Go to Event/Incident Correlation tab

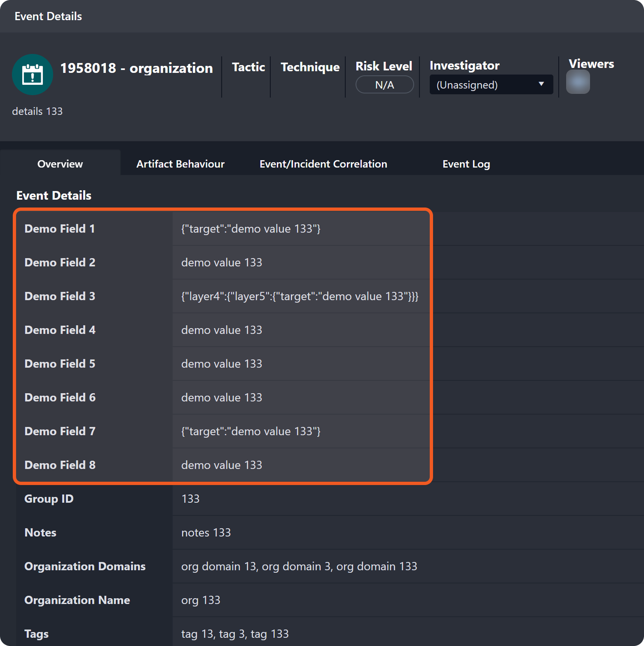point(323,164)
